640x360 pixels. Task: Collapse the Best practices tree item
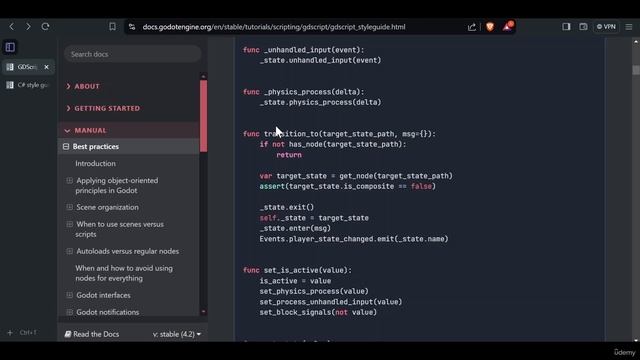[66, 147]
